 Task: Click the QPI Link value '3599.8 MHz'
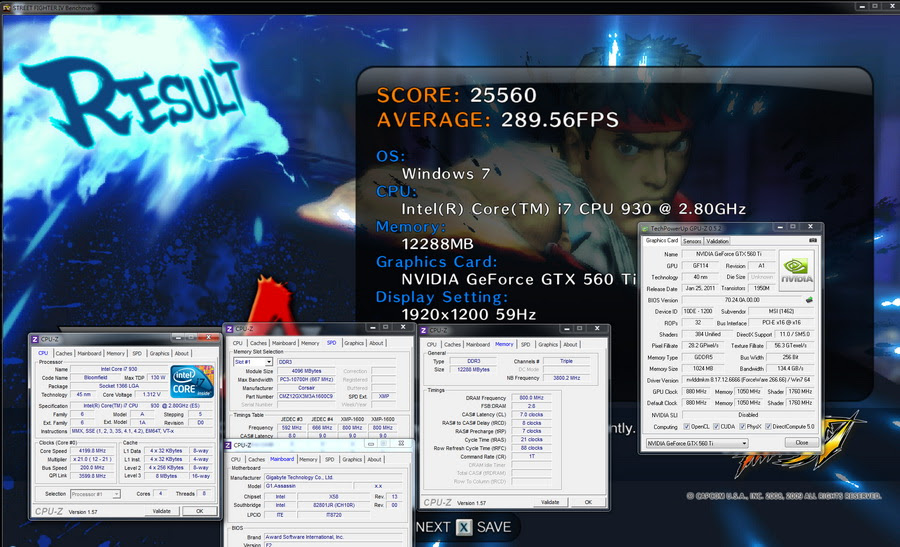point(92,476)
